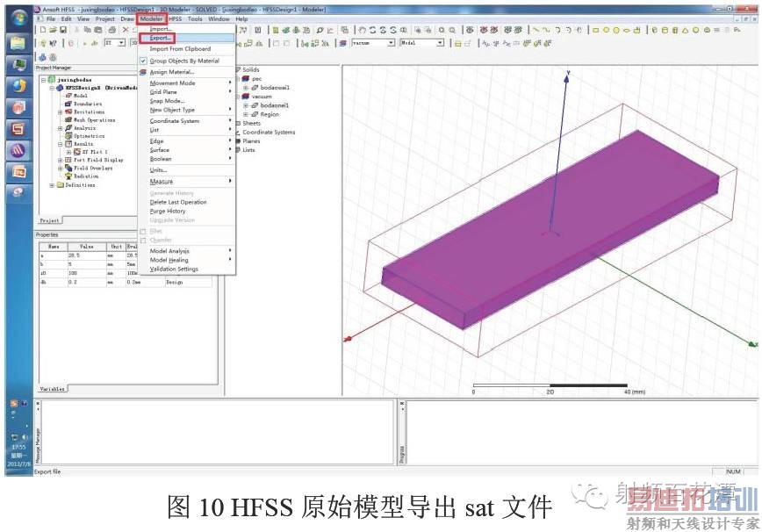Open the Movement Mode submenu
762x532 pixels.
[x=187, y=83]
